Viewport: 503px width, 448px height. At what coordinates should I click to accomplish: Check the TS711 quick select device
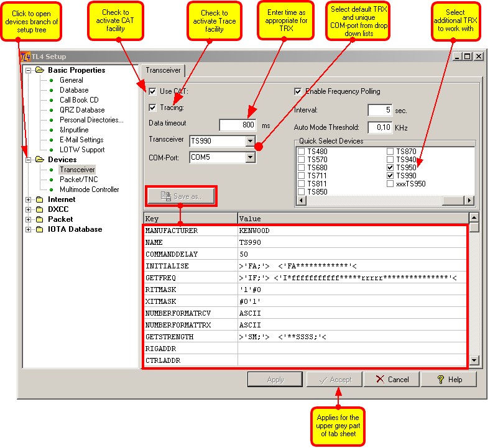pos(301,175)
